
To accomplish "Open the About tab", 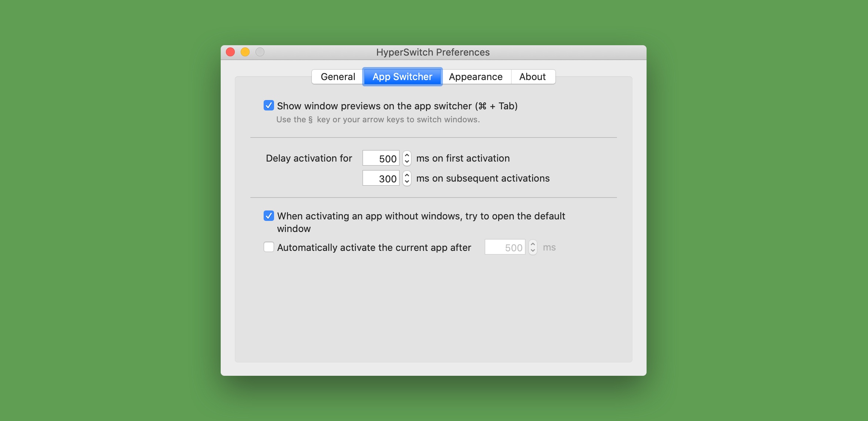I will point(531,76).
